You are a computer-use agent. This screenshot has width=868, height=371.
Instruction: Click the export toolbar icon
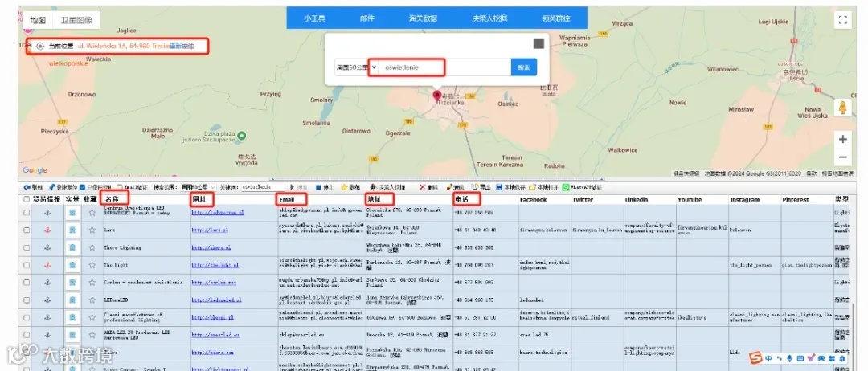coord(474,187)
